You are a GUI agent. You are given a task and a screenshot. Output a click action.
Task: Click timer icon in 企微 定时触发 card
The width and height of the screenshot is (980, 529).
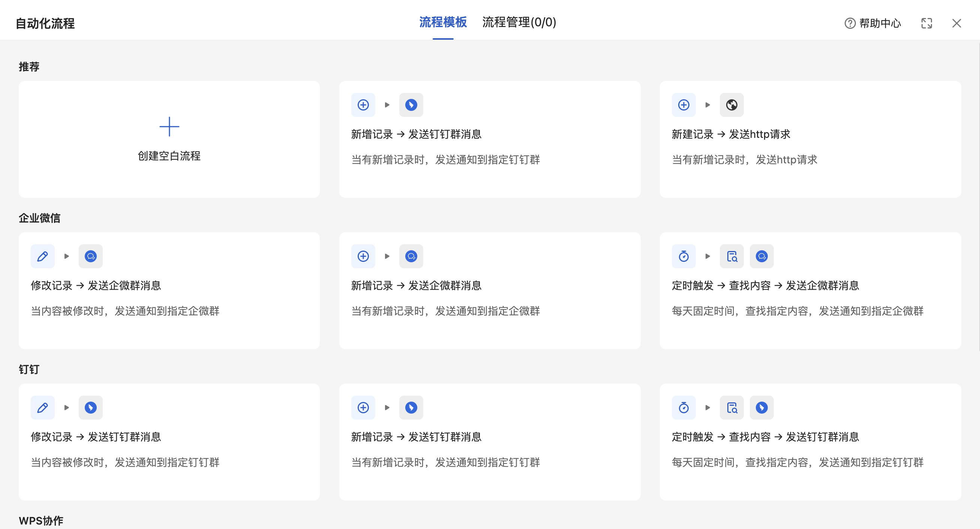(684, 256)
